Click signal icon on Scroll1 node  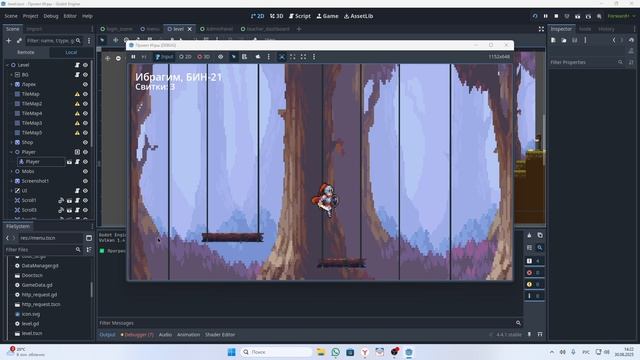(x=61, y=200)
